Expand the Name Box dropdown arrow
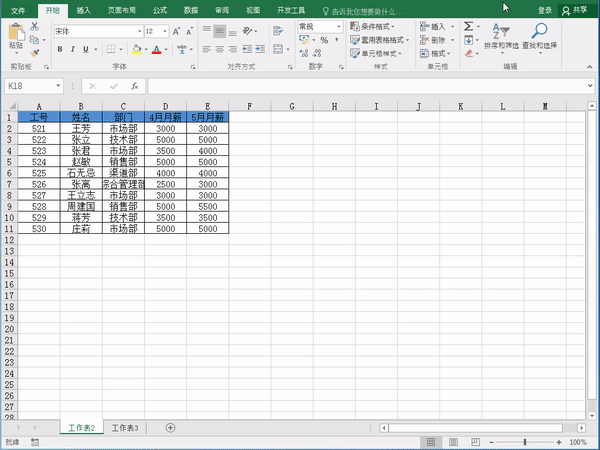600x450 pixels. 59,86
